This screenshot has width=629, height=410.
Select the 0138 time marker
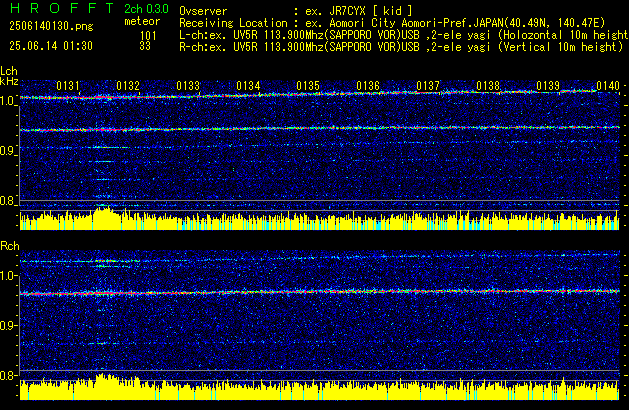(488, 86)
